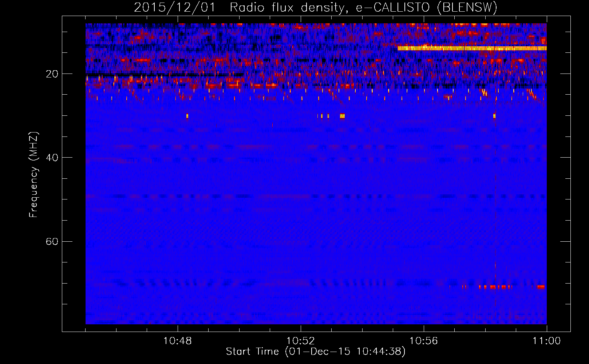Viewport: 589px width, 364px height.
Task: Click the "Frequency (MHZ)" y-axis label
Action: tap(33, 175)
